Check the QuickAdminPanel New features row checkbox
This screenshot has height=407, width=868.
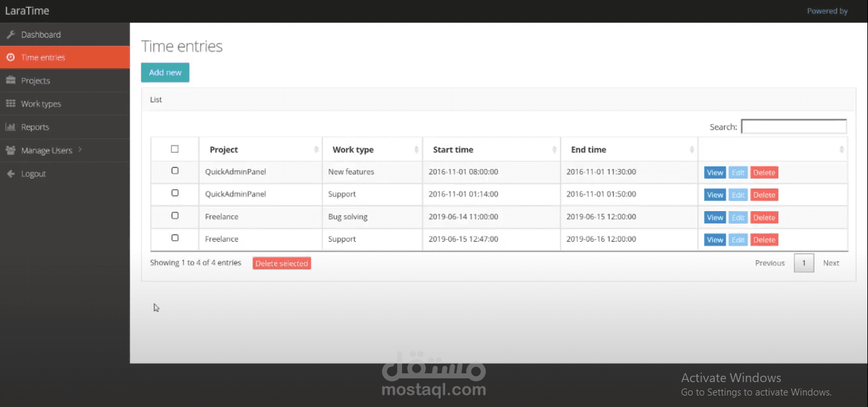[175, 171]
